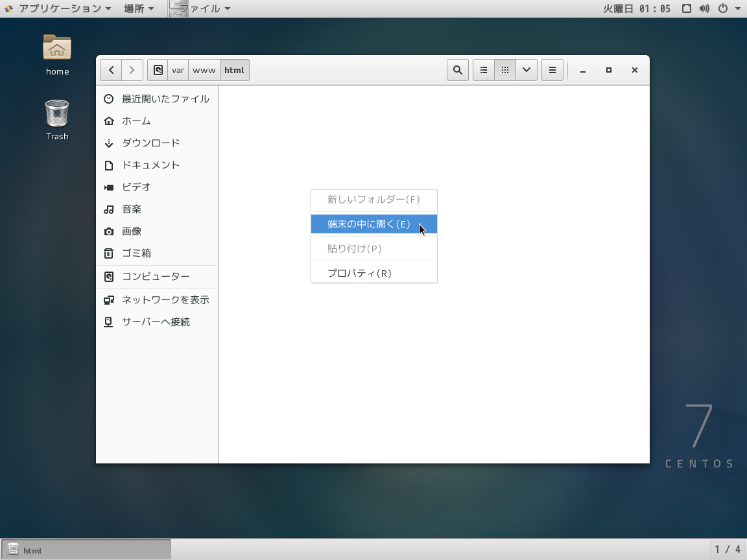The image size is (747, 560).
Task: Select サーバーへ接続 in sidebar
Action: click(157, 322)
